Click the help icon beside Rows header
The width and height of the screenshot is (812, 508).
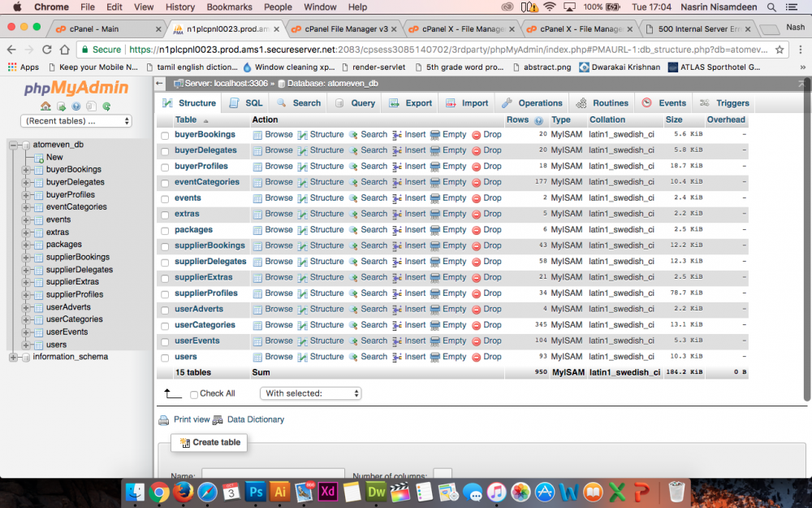pyautogui.click(x=539, y=120)
